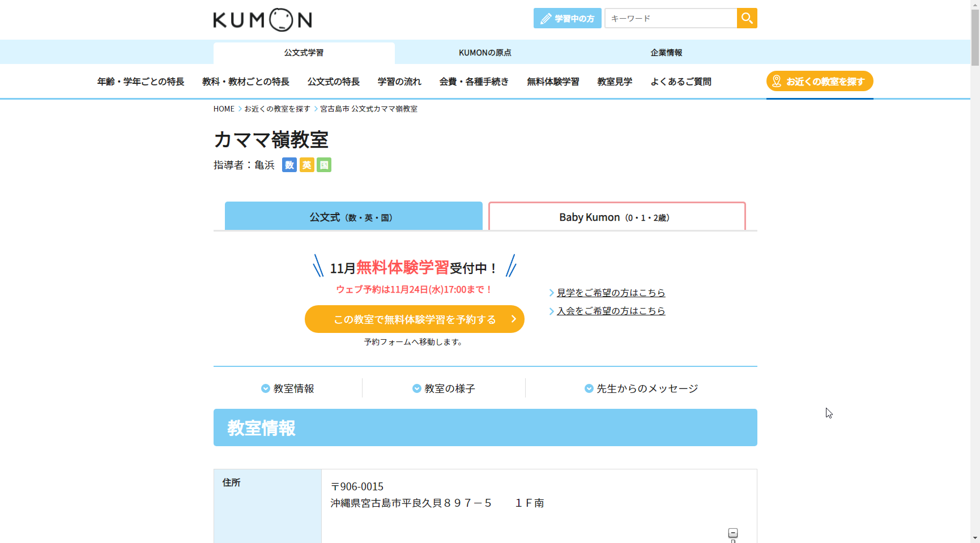Jump to 教室情報 section anchor
The width and height of the screenshot is (980, 543).
coord(288,388)
